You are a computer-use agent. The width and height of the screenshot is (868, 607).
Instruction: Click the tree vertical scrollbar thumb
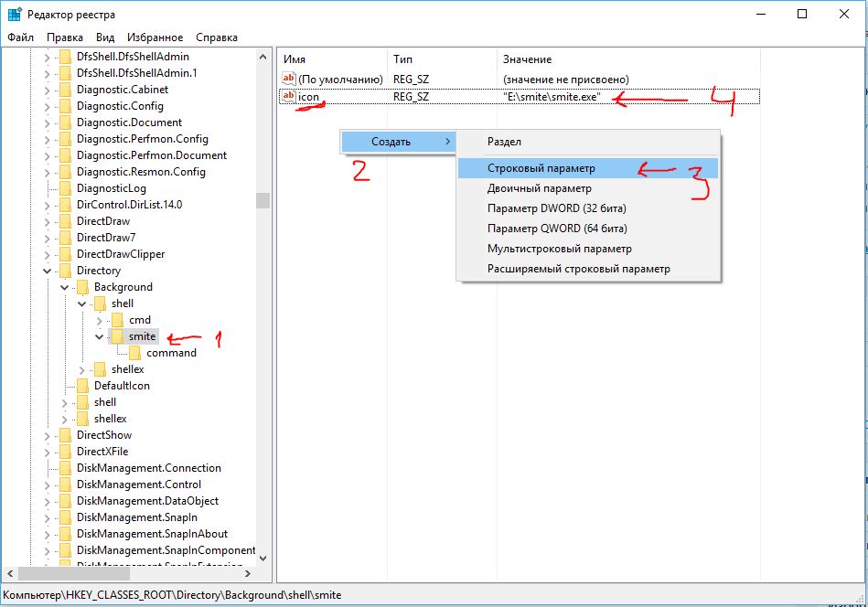coord(263,200)
